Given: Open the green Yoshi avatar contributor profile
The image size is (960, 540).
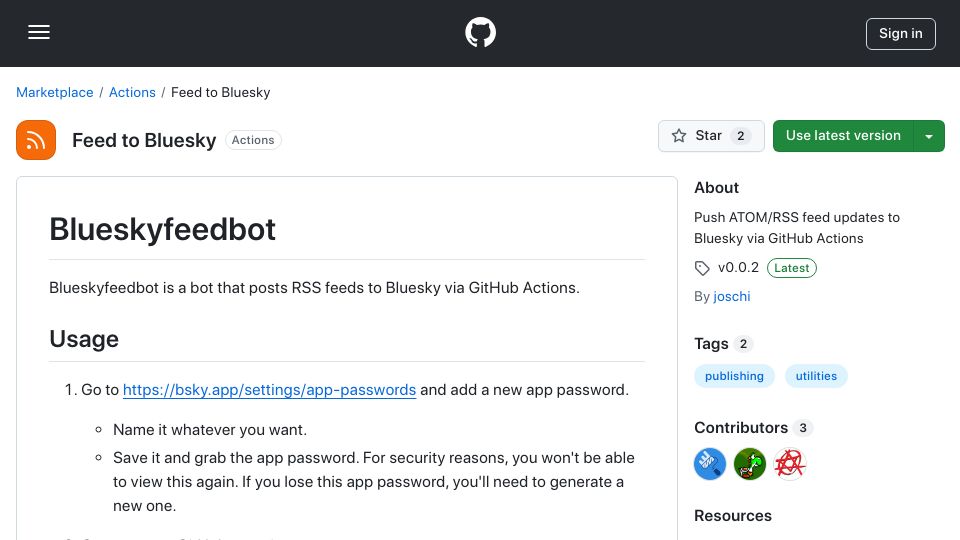Looking at the screenshot, I should click(749, 464).
